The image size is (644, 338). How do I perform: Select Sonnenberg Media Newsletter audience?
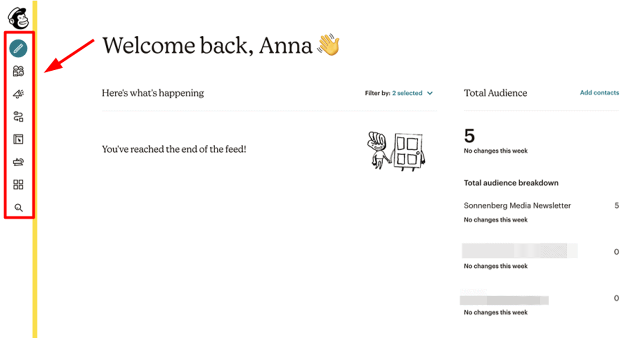pyautogui.click(x=517, y=205)
